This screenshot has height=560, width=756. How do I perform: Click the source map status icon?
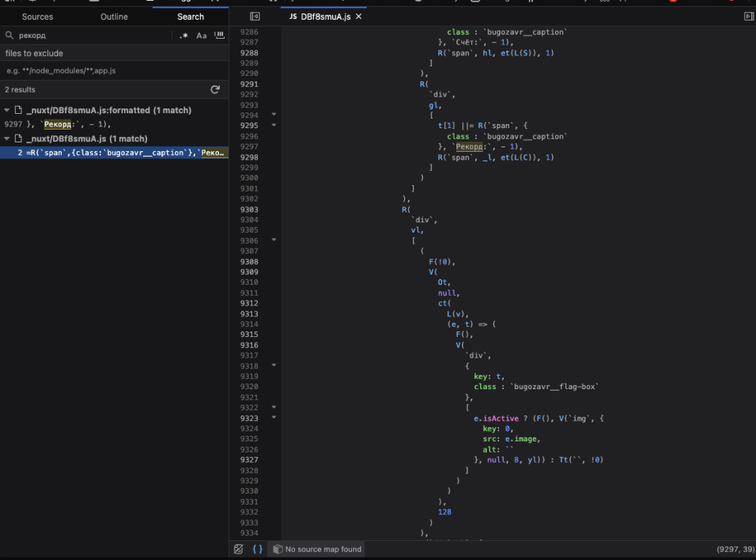(x=278, y=549)
